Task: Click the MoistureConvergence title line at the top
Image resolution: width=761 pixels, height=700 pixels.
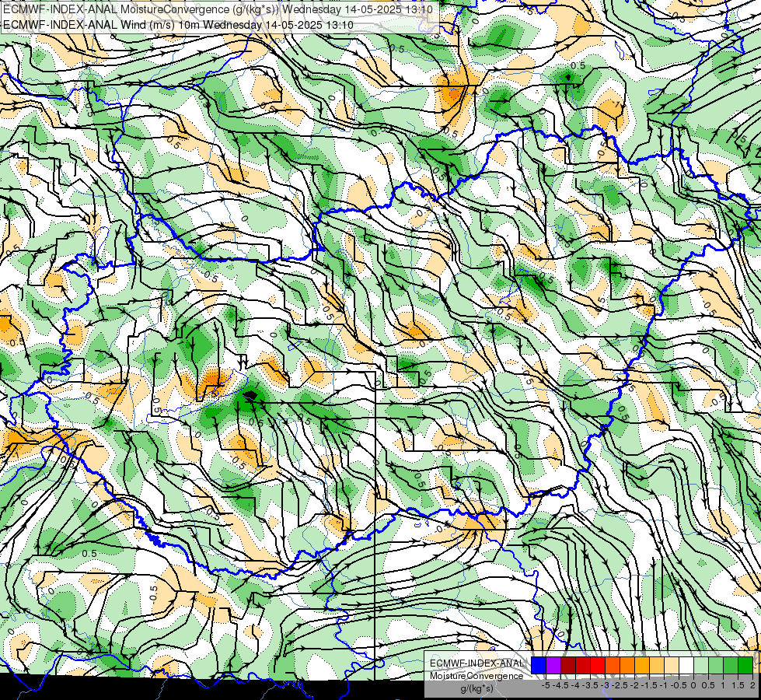Action: [218, 9]
